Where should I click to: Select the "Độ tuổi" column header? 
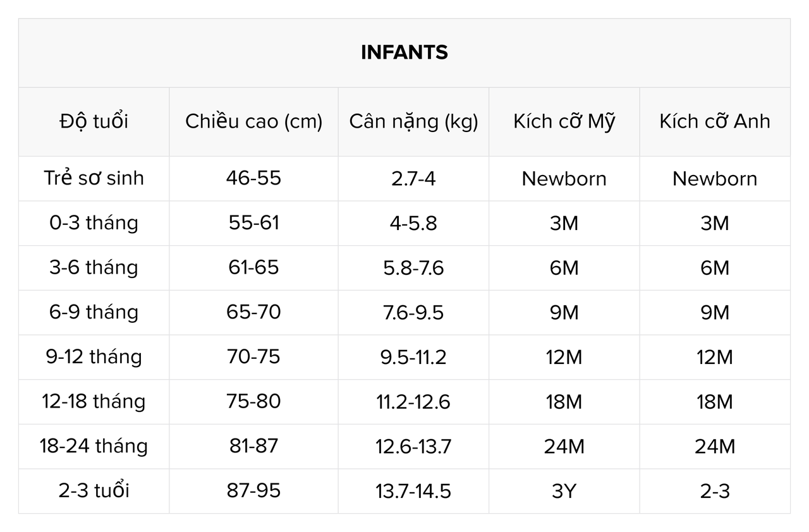pyautogui.click(x=94, y=121)
